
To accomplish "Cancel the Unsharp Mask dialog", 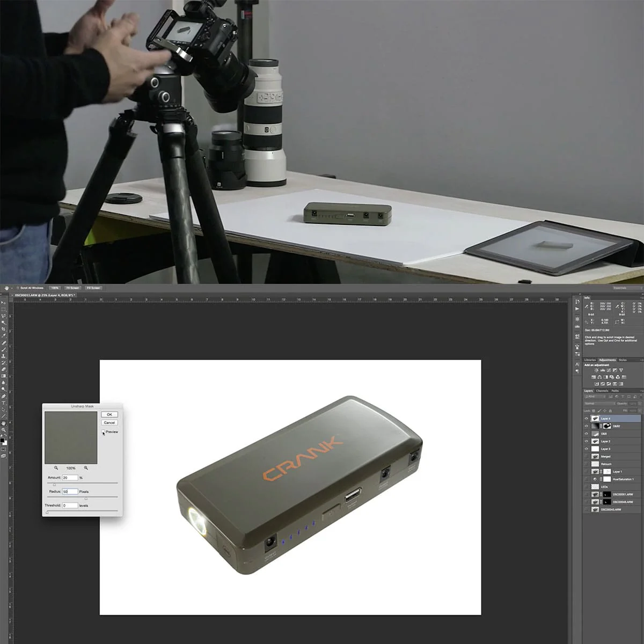I will pos(109,422).
